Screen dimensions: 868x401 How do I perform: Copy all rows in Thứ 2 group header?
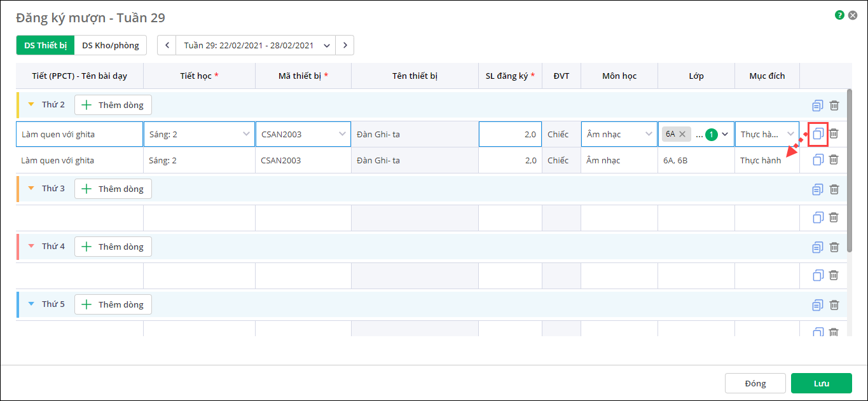(x=818, y=105)
